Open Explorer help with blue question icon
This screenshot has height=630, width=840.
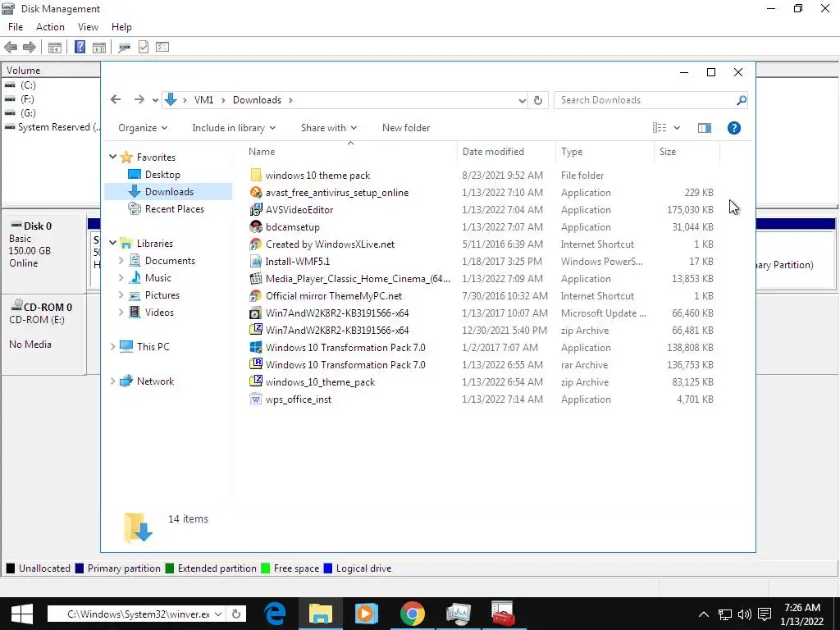pyautogui.click(x=734, y=127)
